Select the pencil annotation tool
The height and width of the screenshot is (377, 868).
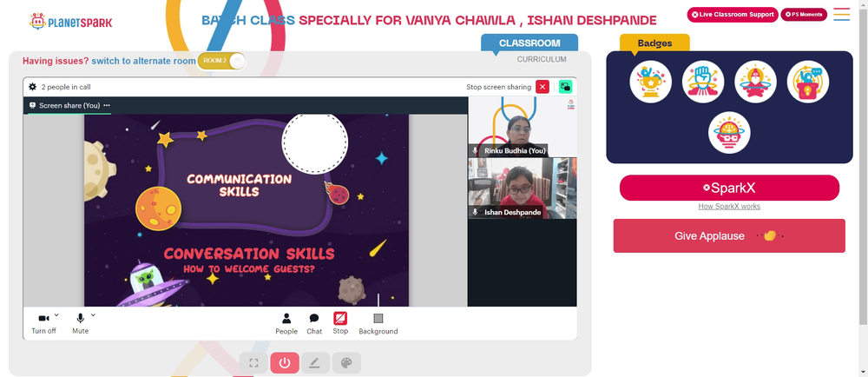tap(315, 363)
